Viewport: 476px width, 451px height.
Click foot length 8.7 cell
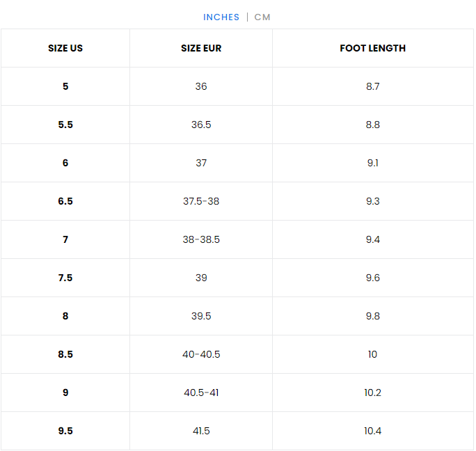pos(372,86)
